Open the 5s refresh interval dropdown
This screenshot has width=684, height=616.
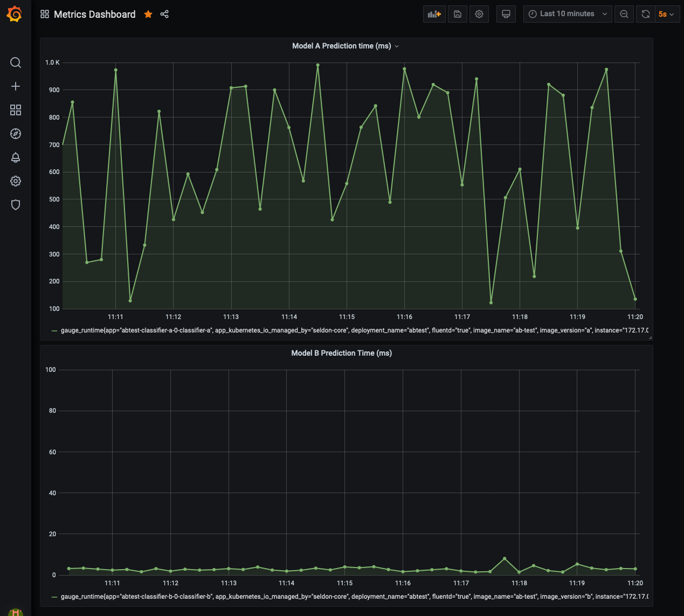(x=667, y=14)
